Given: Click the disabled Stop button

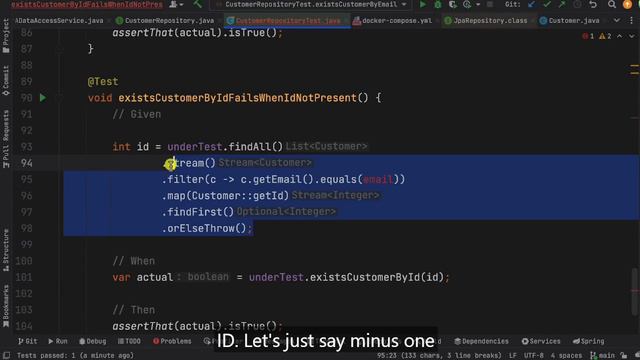Looking at the screenshot, I should (490, 4).
